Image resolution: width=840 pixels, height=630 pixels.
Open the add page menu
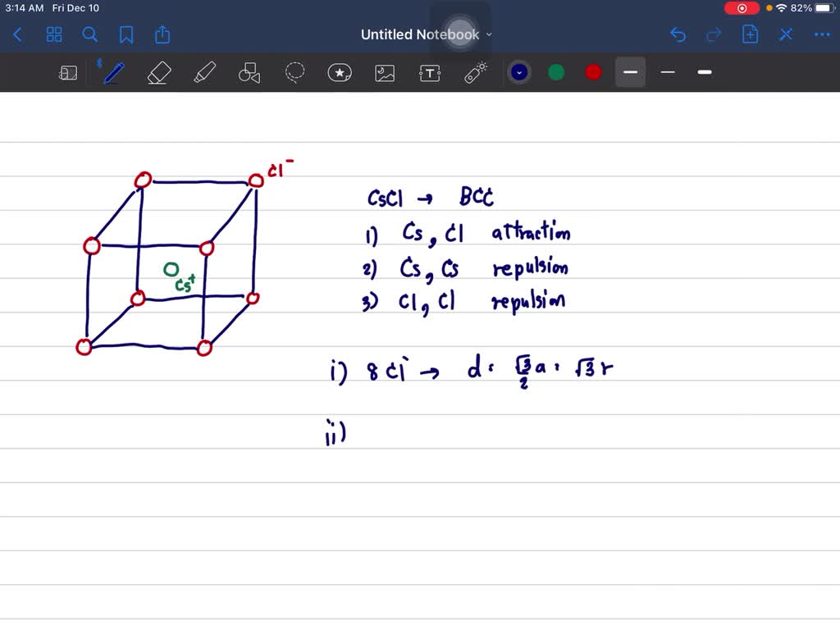click(750, 34)
